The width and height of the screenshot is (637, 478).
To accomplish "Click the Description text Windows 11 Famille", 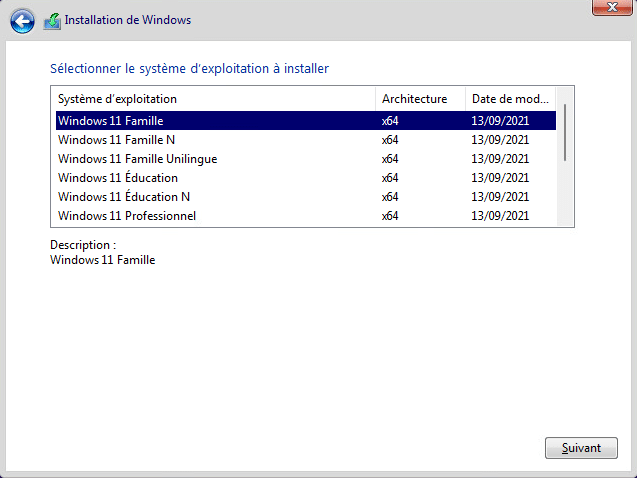I will [x=102, y=260].
